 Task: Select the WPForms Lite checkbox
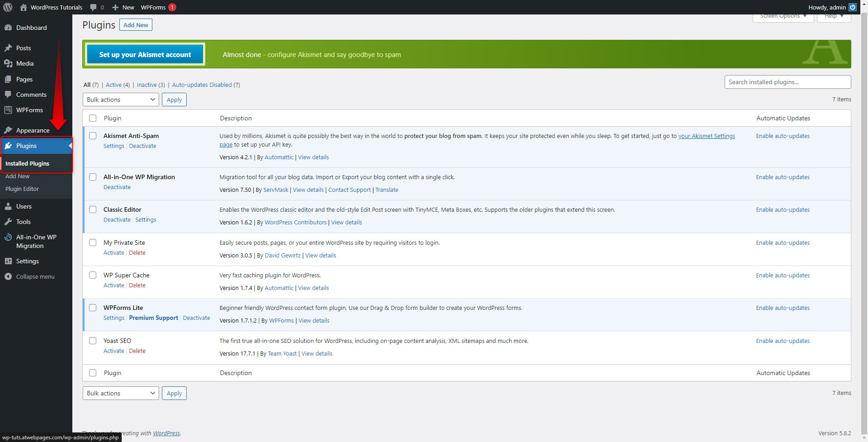pyautogui.click(x=93, y=308)
